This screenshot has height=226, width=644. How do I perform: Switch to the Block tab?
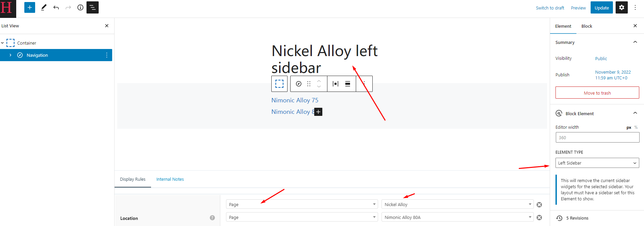587,26
